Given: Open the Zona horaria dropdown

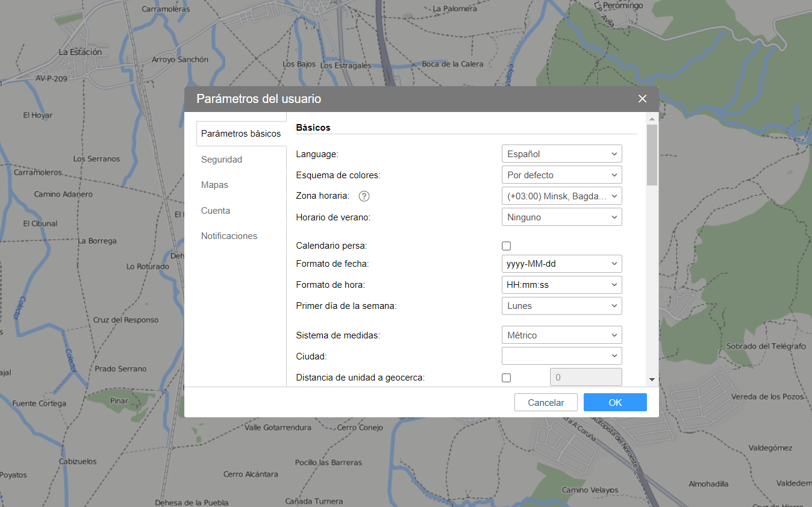Looking at the screenshot, I should [x=561, y=196].
